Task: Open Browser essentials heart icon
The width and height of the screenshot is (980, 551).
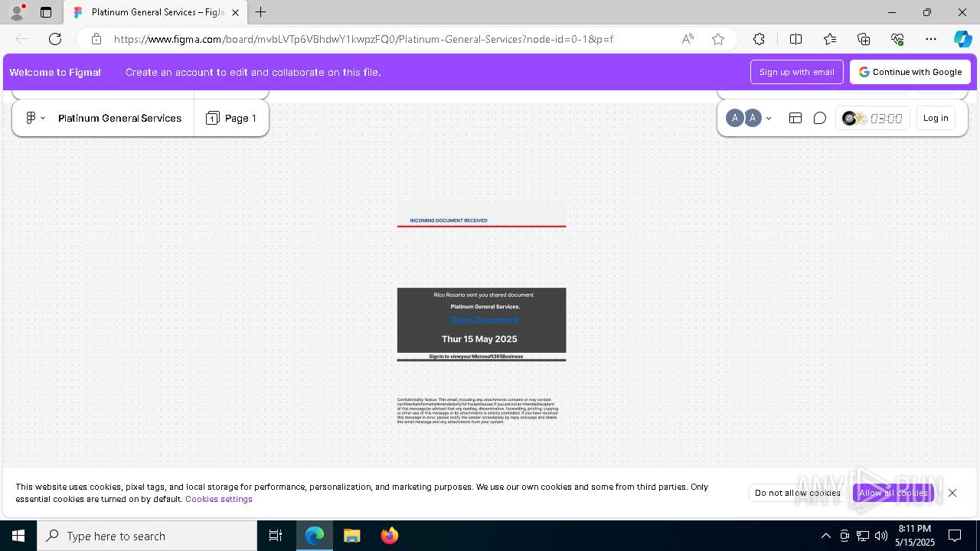Action: coord(897,39)
